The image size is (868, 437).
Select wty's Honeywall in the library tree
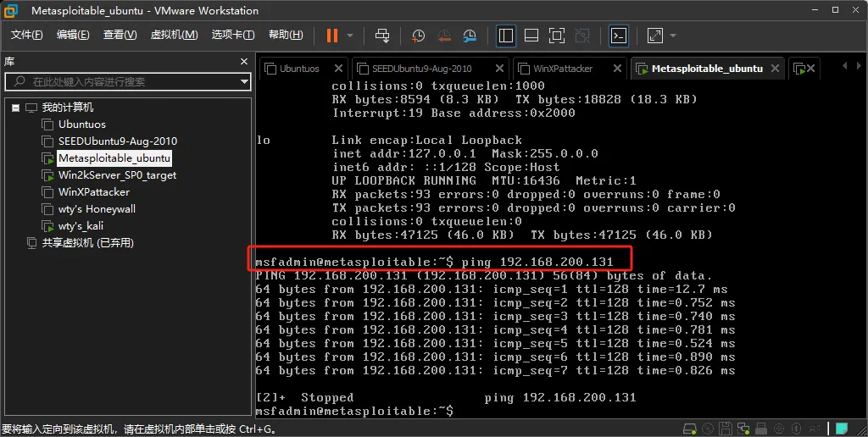pos(97,209)
